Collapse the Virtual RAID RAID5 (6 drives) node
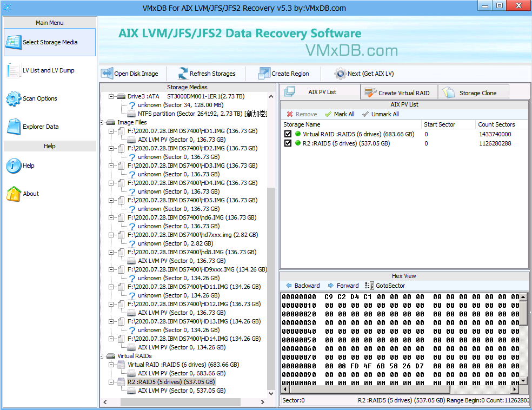 pyautogui.click(x=111, y=365)
